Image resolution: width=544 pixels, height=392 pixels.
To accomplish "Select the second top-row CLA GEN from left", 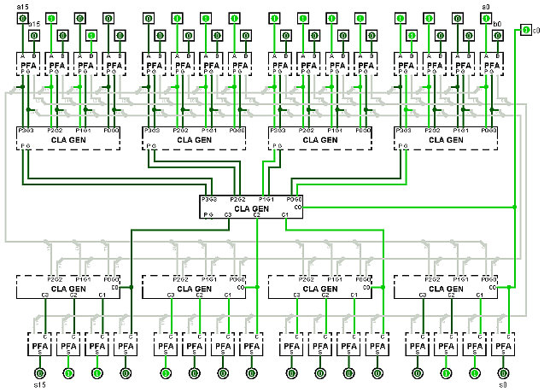I will pos(196,139).
